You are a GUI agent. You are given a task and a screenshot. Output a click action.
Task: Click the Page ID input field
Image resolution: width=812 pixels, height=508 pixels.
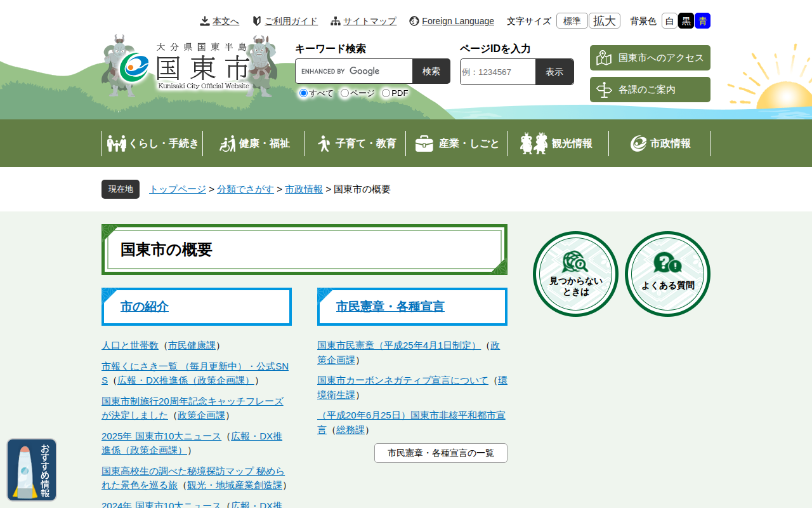498,72
